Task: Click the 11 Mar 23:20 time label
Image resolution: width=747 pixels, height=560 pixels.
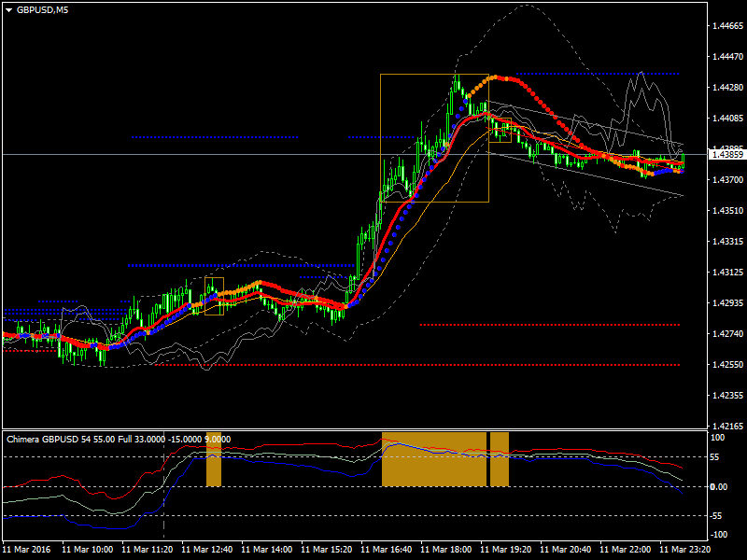Action: tap(685, 550)
